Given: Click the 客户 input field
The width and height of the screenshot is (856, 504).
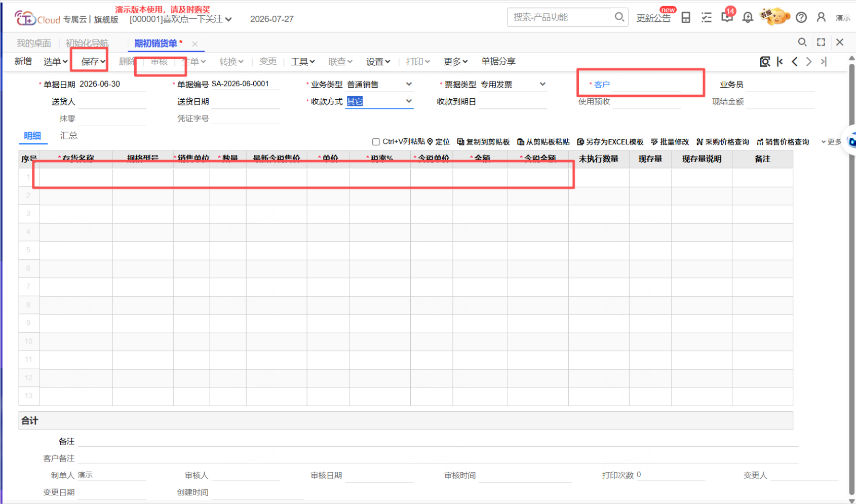Looking at the screenshot, I should [646, 85].
